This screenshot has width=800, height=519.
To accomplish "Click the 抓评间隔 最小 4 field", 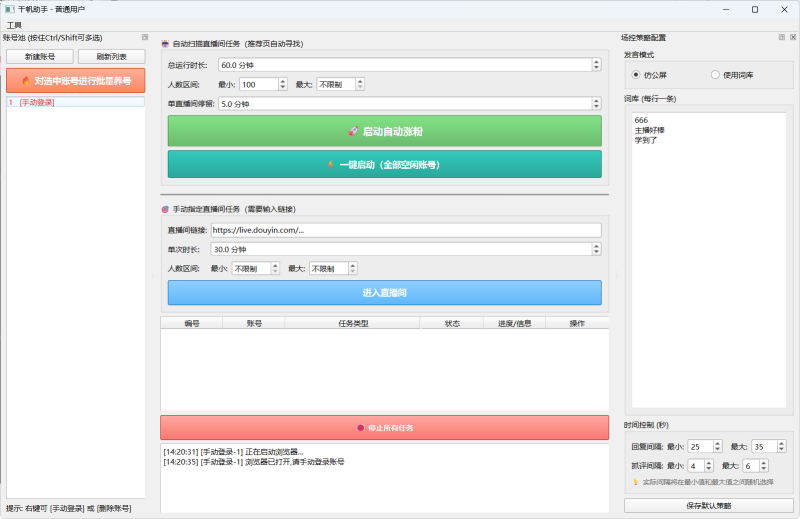I will click(x=696, y=466).
